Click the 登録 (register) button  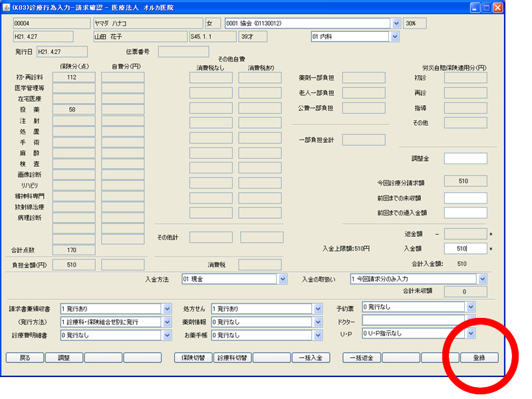(479, 358)
